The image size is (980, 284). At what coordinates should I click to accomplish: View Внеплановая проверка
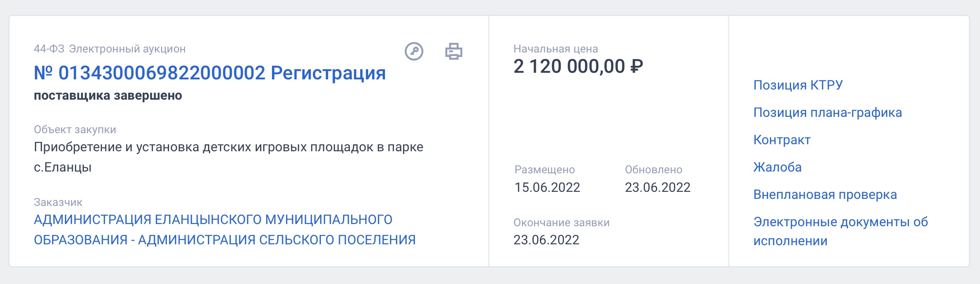tap(825, 194)
